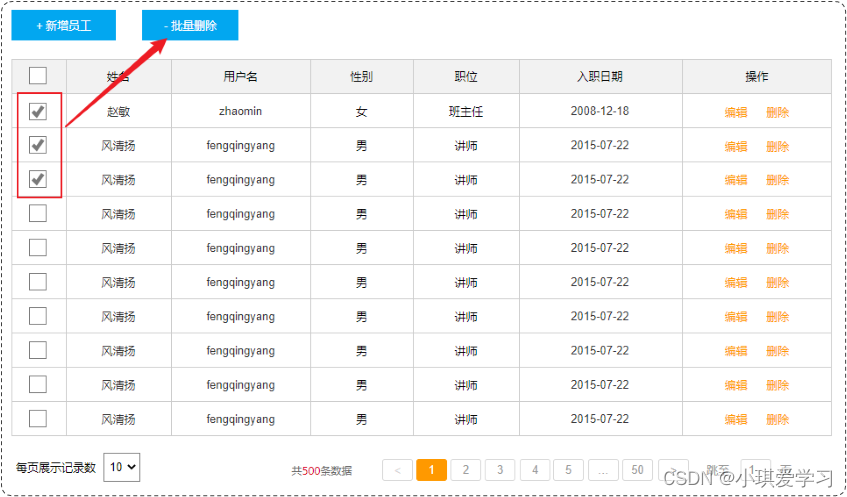Click the 入职日期 column header
This screenshot has width=847, height=497.
(600, 77)
